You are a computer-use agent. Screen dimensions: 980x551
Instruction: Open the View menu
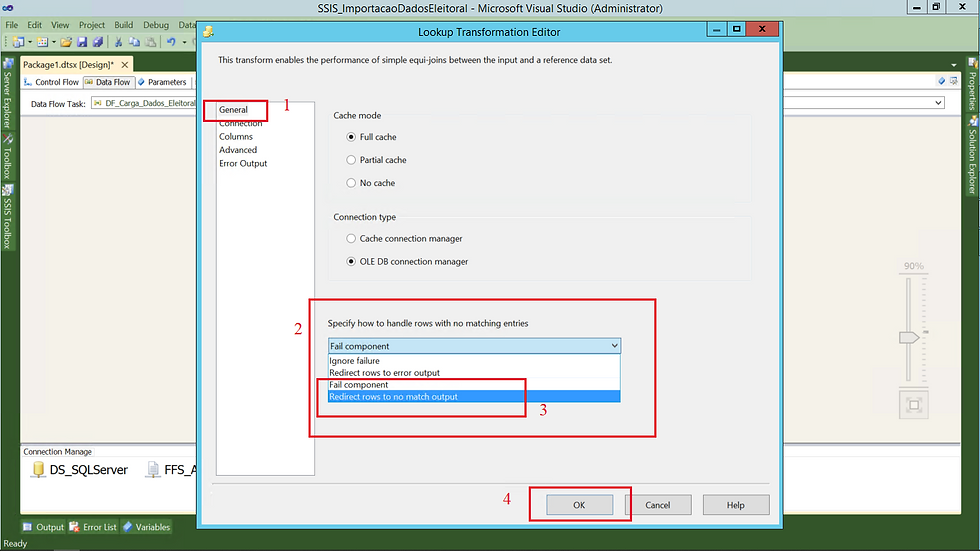pyautogui.click(x=60, y=25)
